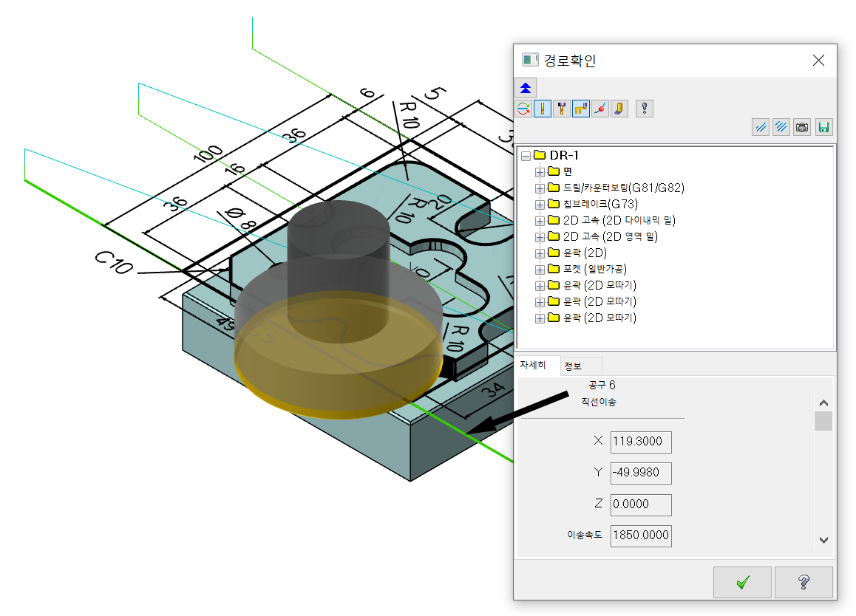Screen dimensions: 856x616
Task: Click folder icon beside 윤곽 (2D)
Action: pos(554,253)
